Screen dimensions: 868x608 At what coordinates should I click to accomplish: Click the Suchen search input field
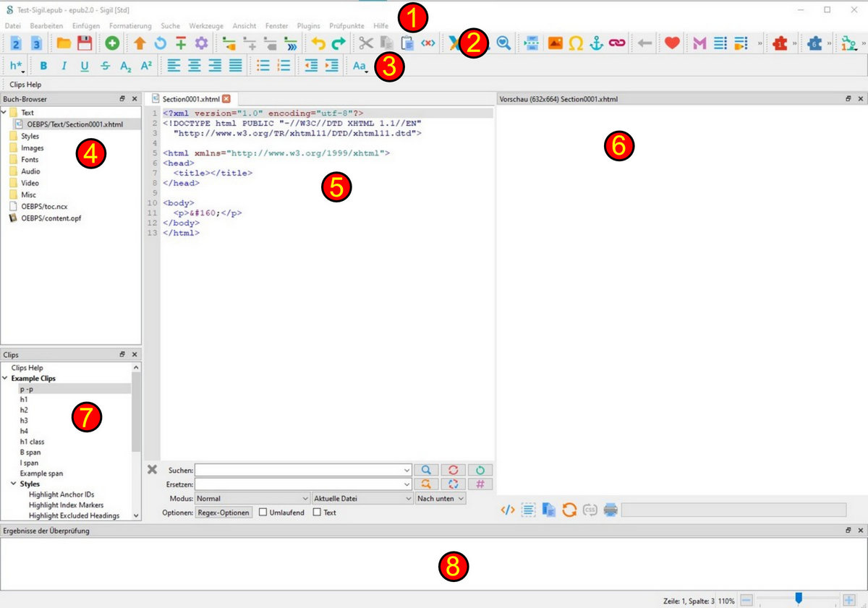click(302, 470)
